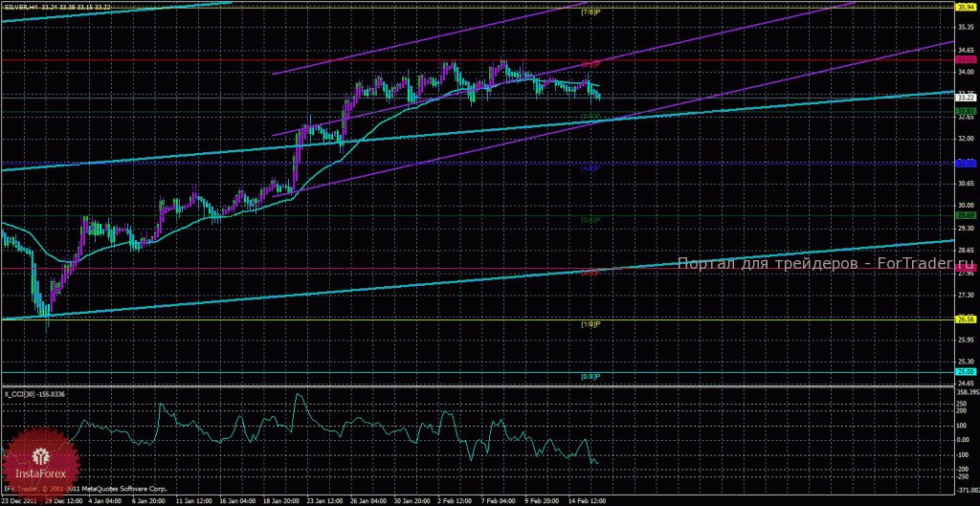
Task: Click the [7/8]P Murray level label
Action: [590, 11]
